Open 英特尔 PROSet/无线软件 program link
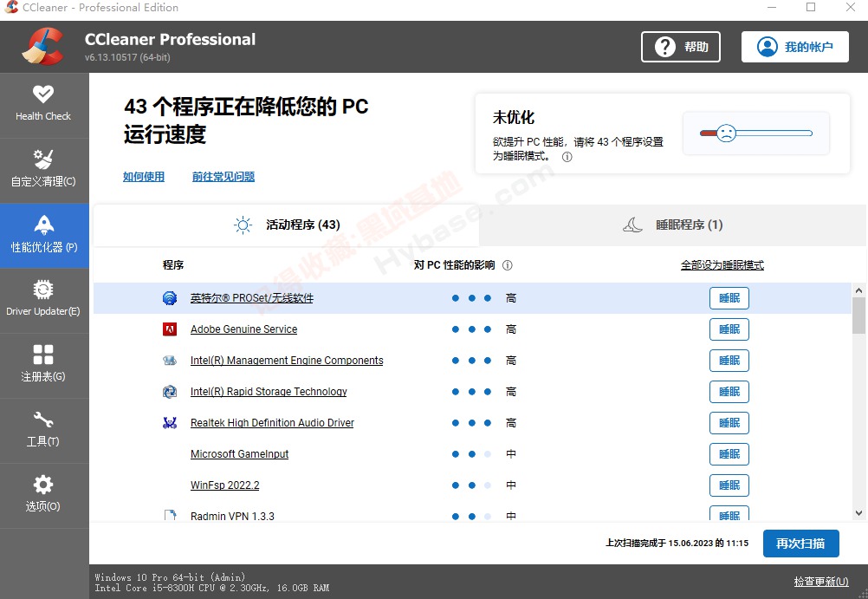 (x=252, y=298)
